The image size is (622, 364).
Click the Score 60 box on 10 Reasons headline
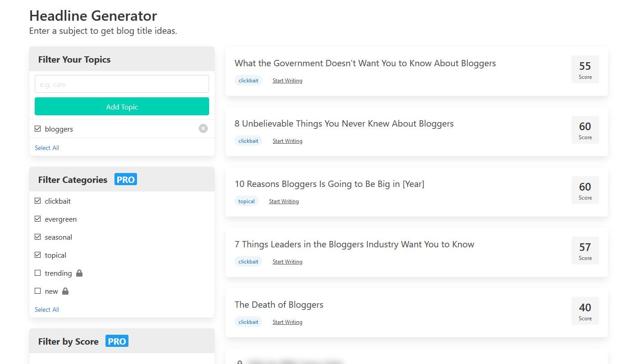[585, 190]
